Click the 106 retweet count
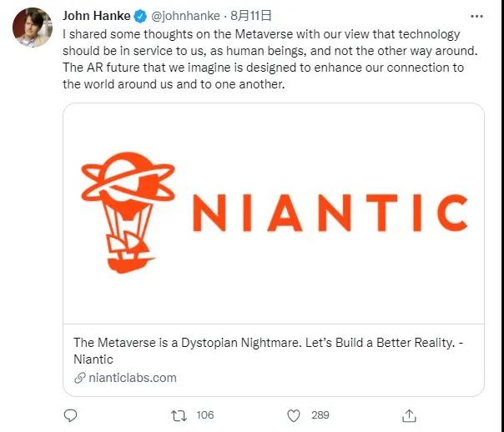Image resolution: width=504 pixels, height=432 pixels. pyautogui.click(x=205, y=415)
